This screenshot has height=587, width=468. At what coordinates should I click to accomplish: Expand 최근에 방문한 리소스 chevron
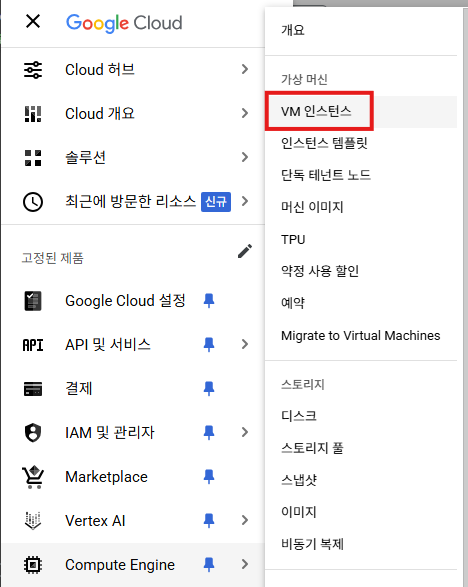click(x=245, y=201)
